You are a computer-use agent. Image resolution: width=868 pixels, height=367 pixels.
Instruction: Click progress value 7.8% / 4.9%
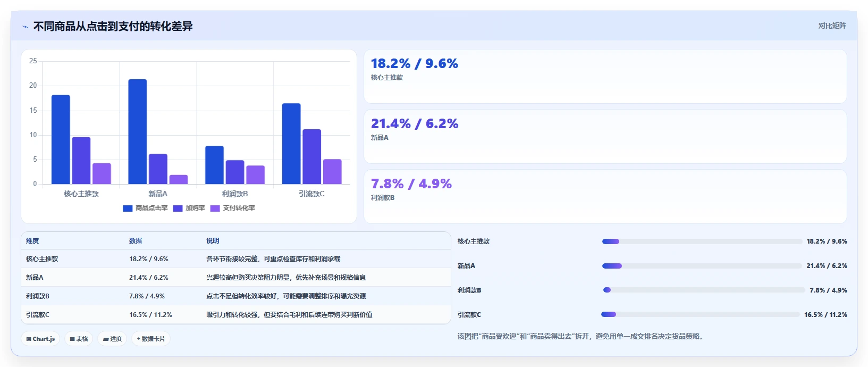click(x=828, y=290)
